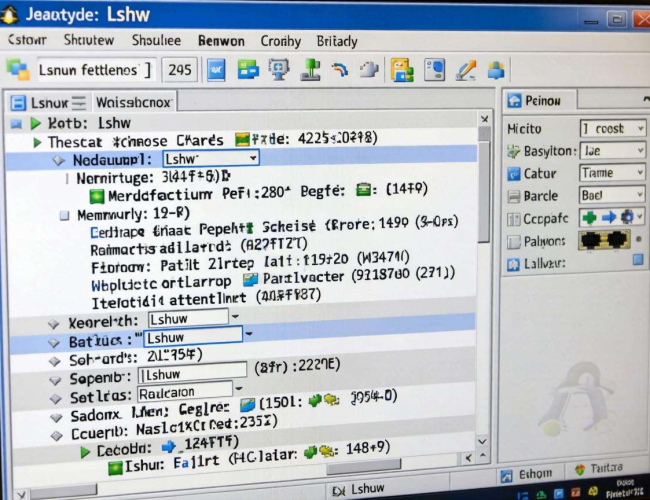Toggle the Palwons checkbox
This screenshot has width=650, height=500.
tap(514, 242)
